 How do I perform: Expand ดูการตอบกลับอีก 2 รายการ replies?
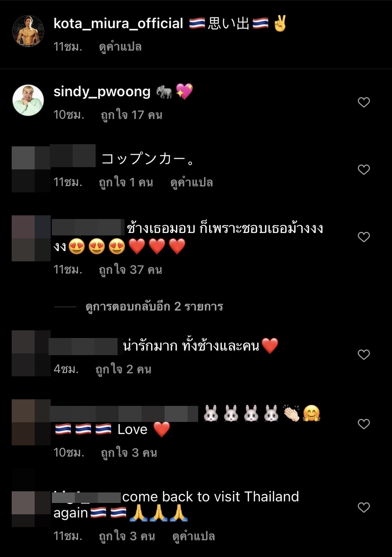pyautogui.click(x=154, y=307)
